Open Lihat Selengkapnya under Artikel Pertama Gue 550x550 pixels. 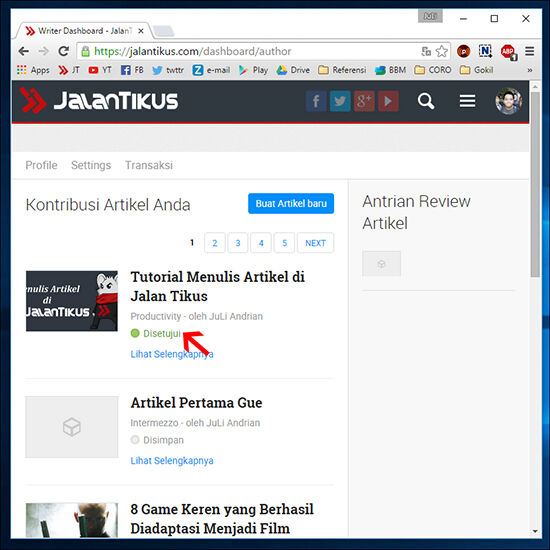172,461
